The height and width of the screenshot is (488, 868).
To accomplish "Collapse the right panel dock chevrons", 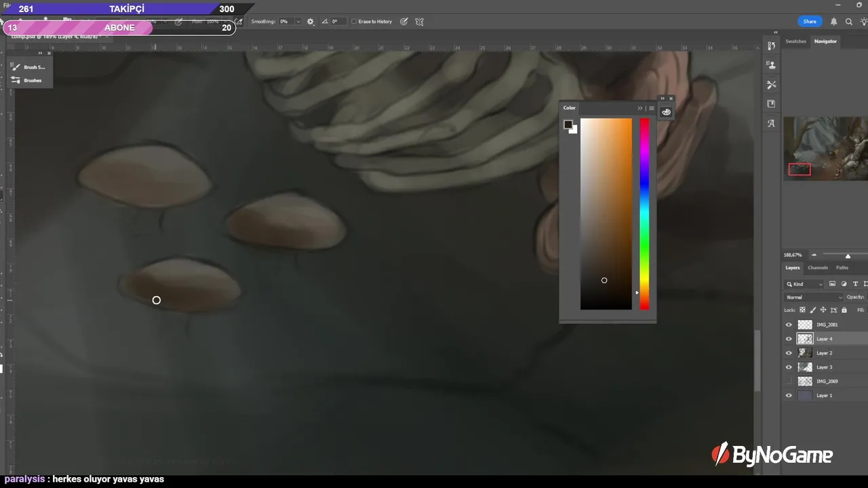I will click(x=776, y=32).
